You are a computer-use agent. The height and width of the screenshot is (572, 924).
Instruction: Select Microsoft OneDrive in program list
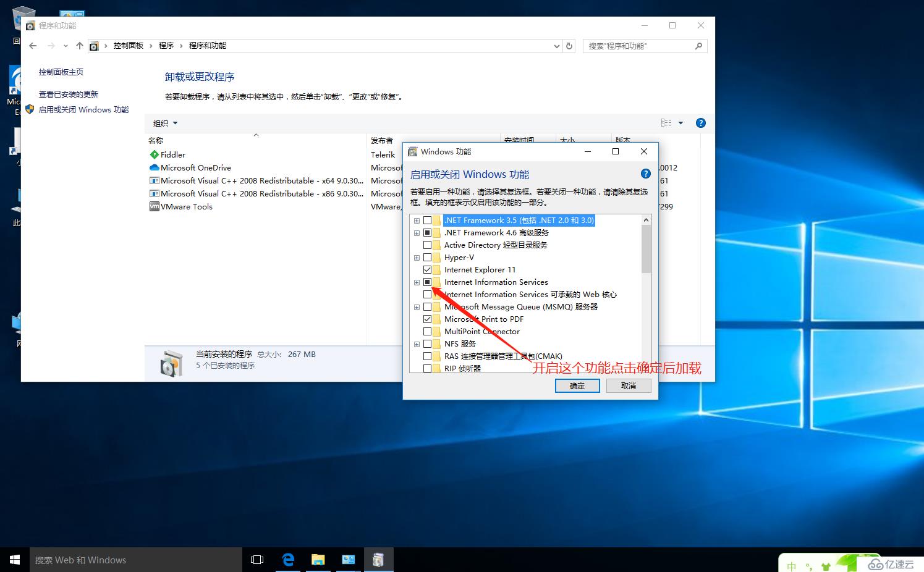(196, 168)
